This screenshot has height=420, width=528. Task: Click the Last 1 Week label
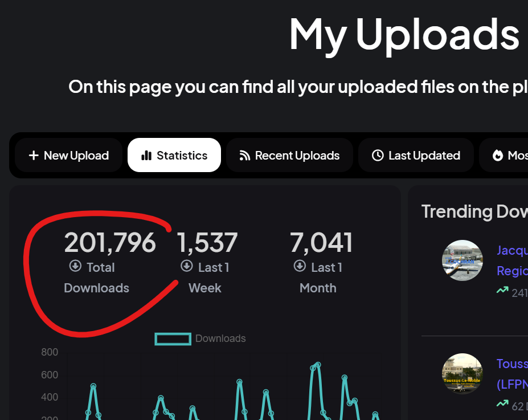(x=205, y=278)
